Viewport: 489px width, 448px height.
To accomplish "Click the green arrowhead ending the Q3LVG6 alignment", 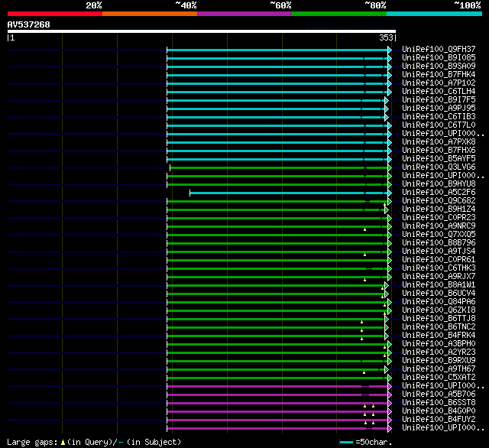I will [390, 168].
